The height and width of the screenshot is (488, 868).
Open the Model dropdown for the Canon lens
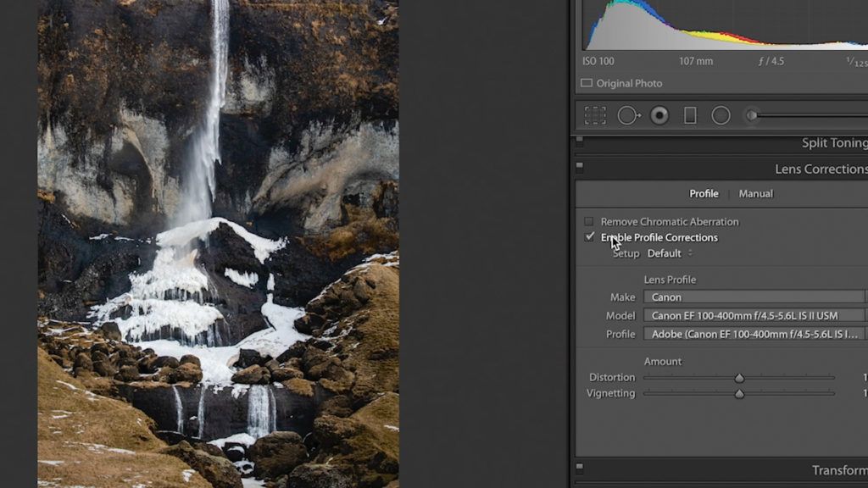point(753,314)
